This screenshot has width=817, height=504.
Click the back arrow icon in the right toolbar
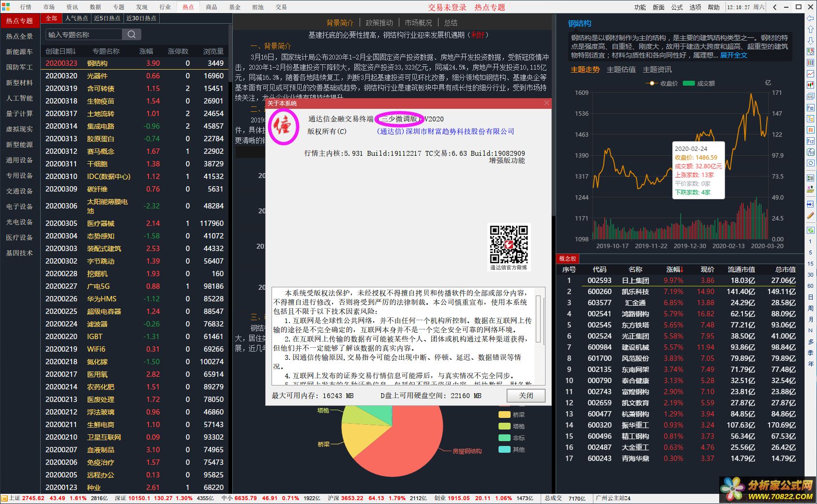coord(810,18)
